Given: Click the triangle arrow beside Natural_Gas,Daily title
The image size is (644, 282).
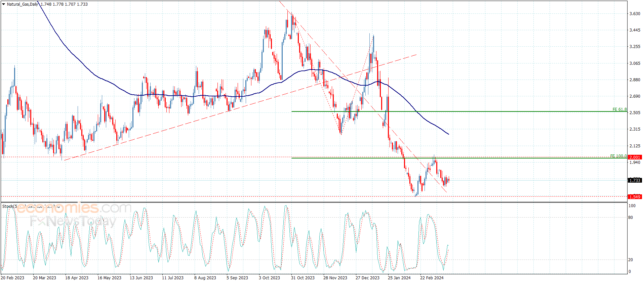Looking at the screenshot, I should [3, 4].
